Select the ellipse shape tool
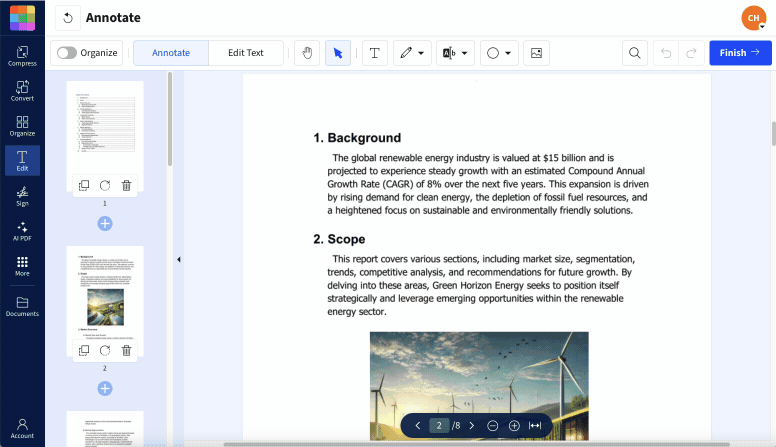This screenshot has height=447, width=776. 493,53
